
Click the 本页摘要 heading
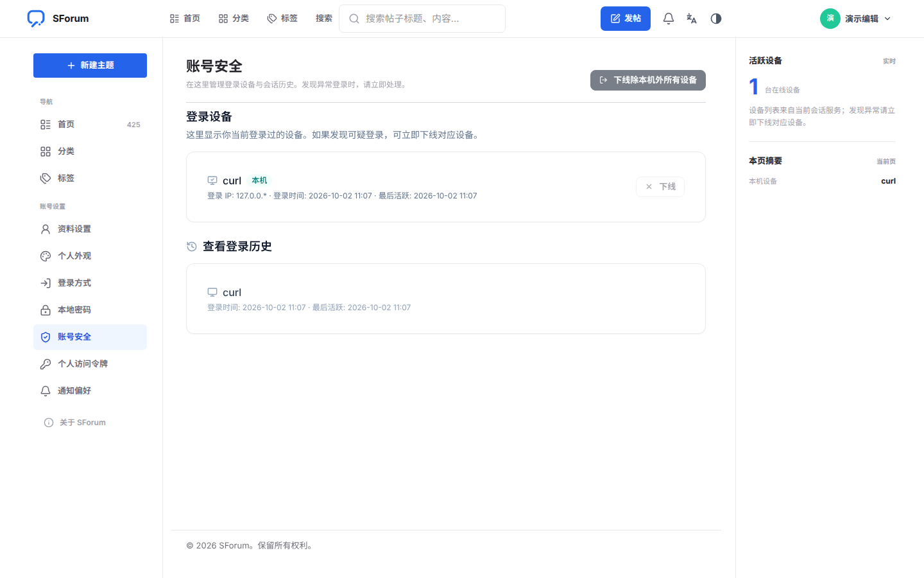coord(766,161)
